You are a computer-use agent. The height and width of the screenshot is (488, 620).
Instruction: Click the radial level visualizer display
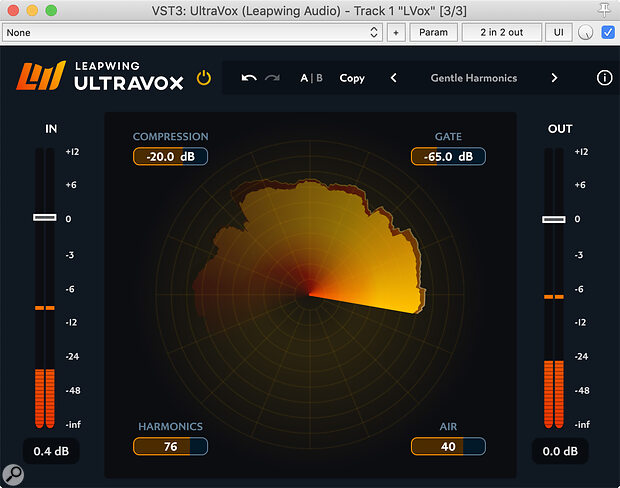pyautogui.click(x=310, y=295)
